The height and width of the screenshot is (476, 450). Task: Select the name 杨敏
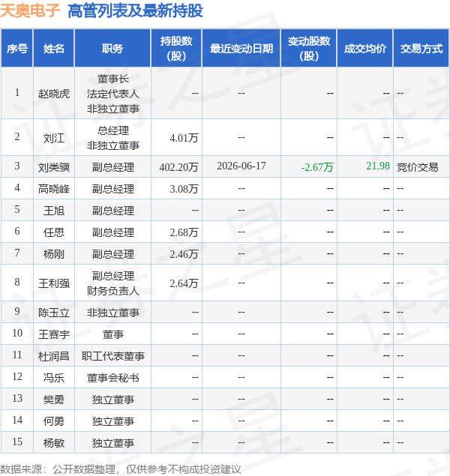[54, 443]
